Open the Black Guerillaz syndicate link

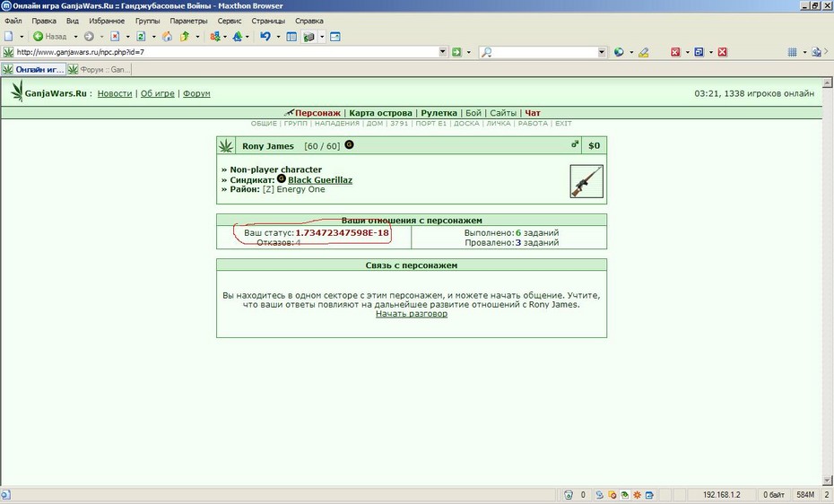(x=319, y=179)
